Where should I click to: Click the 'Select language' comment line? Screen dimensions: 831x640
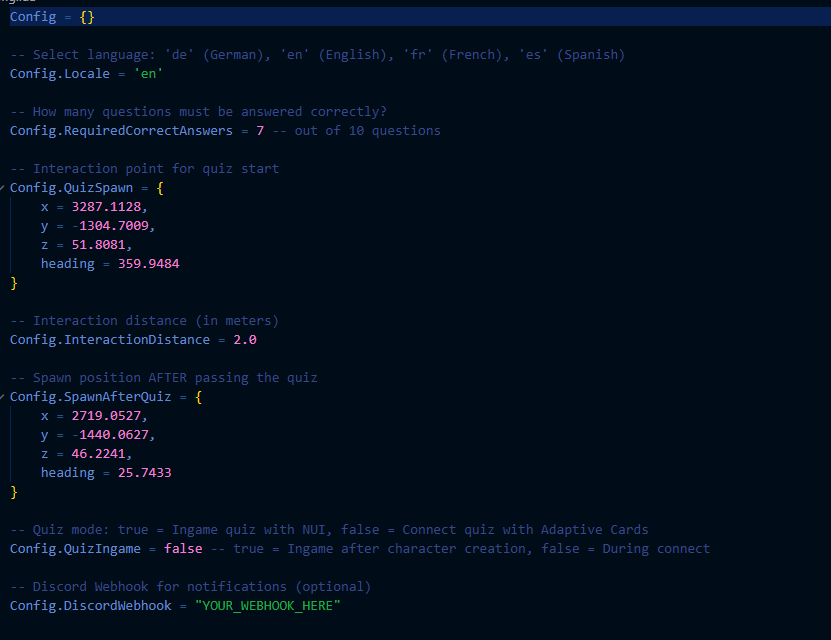tap(317, 55)
